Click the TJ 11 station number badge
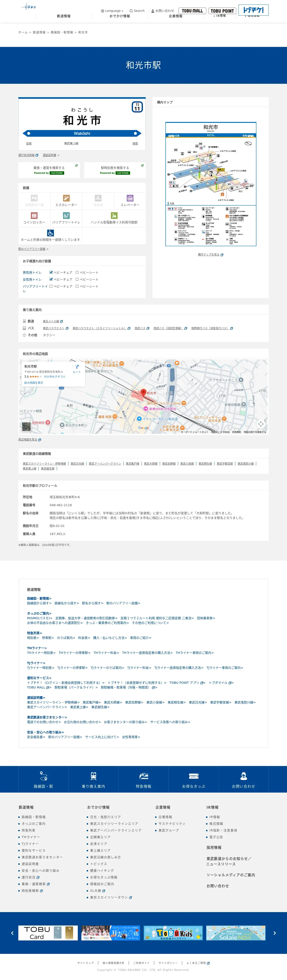 [x=137, y=107]
